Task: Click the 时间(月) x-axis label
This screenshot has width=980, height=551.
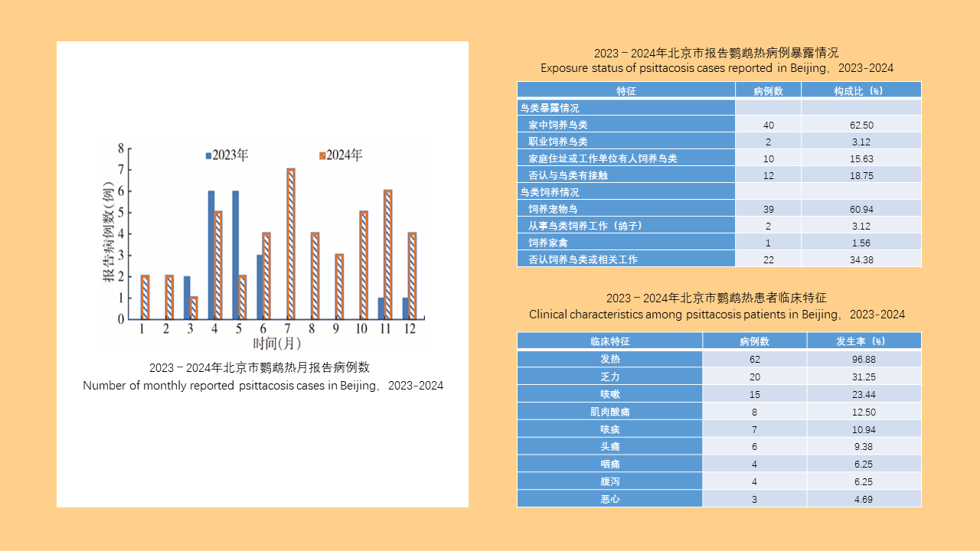Action: [277, 343]
